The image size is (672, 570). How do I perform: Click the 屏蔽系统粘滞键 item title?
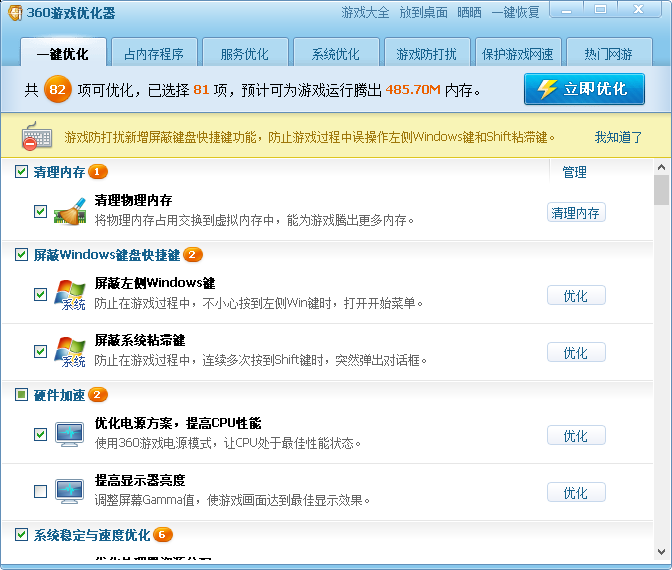(x=140, y=340)
